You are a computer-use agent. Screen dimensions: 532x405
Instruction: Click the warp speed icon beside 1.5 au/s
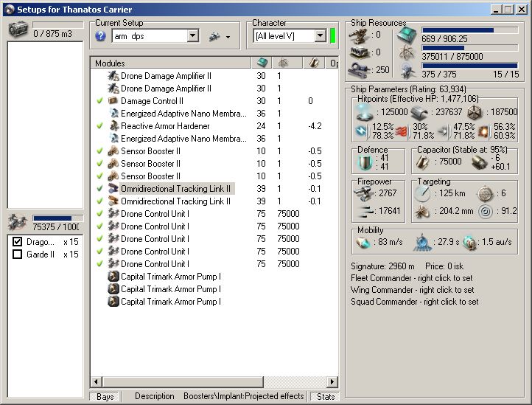point(470,243)
